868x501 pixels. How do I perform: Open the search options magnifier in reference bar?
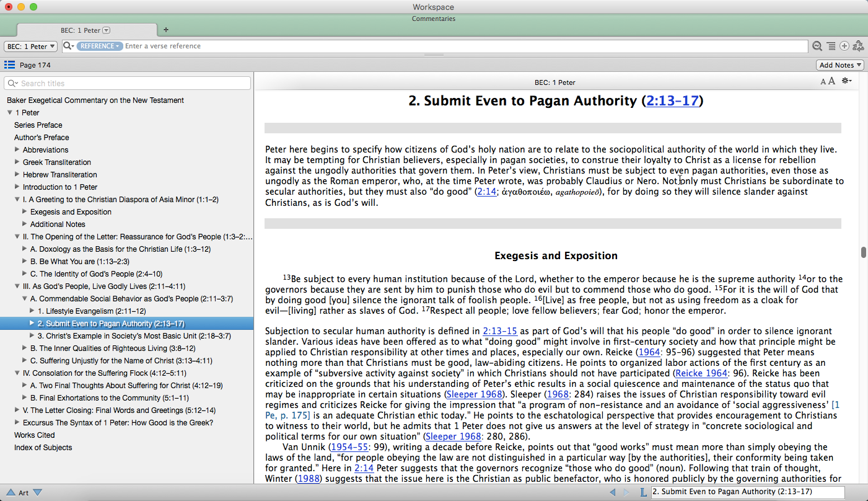click(68, 46)
